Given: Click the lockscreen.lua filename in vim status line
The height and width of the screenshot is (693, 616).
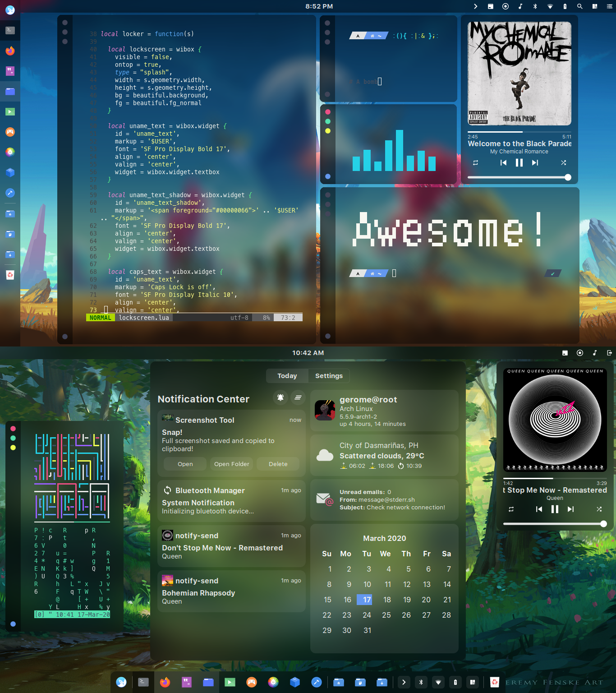Looking at the screenshot, I should (x=144, y=318).
